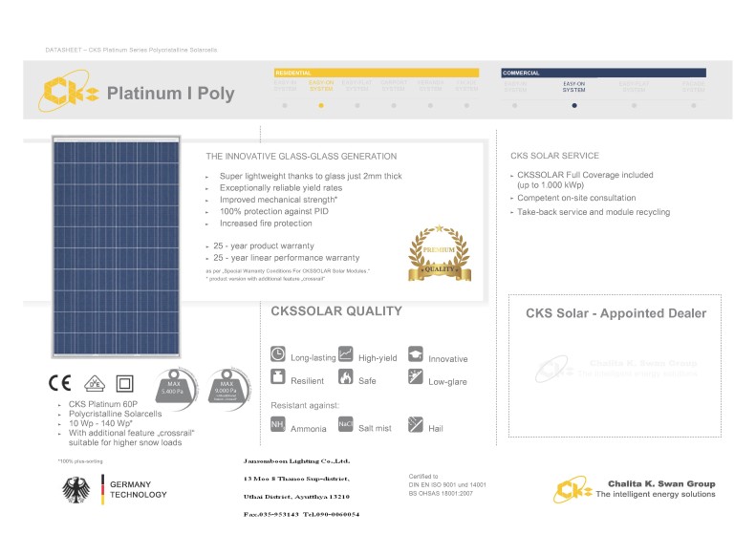Click the CE certification mark
The height and width of the screenshot is (534, 756).
pyautogui.click(x=60, y=383)
